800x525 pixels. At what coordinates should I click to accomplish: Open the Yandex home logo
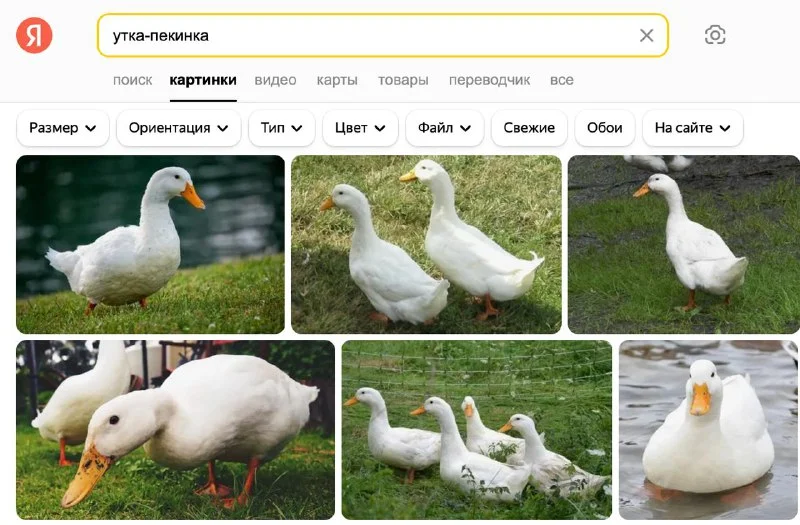(34, 35)
